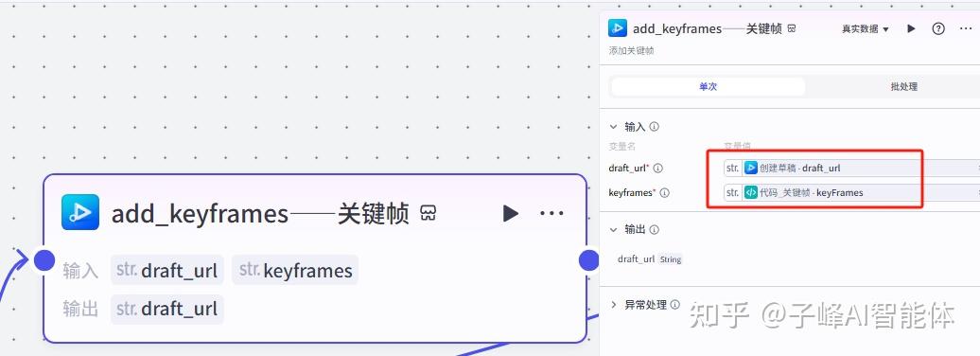Click small plugin badge icon beside node card title

(429, 213)
